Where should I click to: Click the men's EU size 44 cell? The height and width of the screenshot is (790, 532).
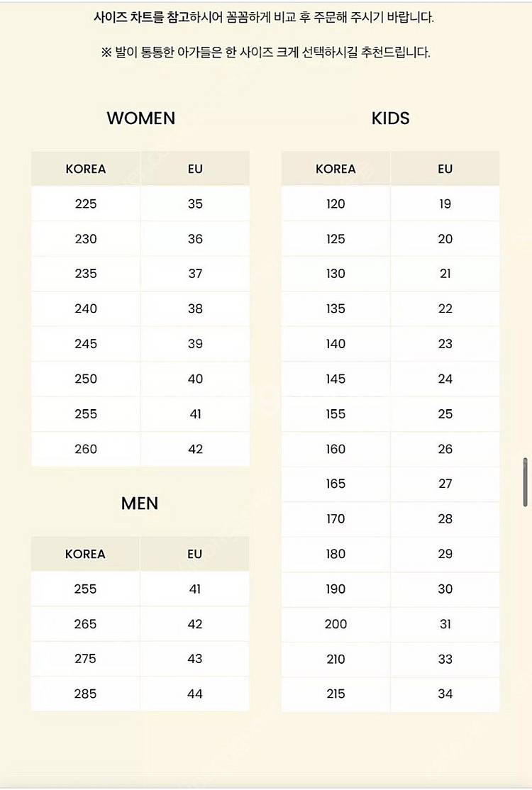click(194, 694)
